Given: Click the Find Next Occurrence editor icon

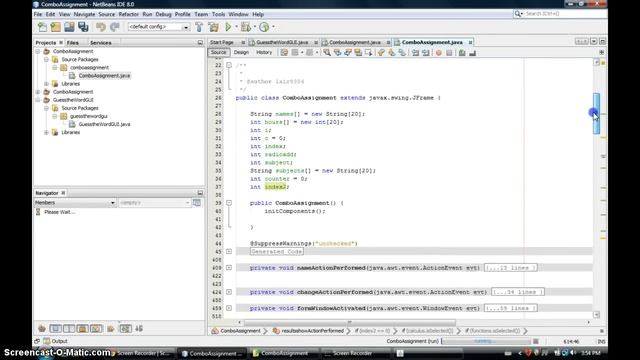Looking at the screenshot, I should pos(347,53).
